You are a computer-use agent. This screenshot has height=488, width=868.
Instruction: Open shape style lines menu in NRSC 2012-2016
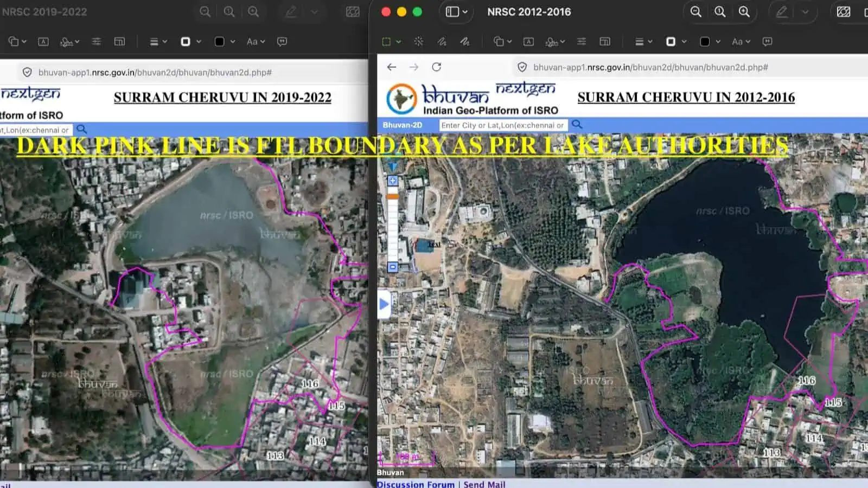[x=643, y=41]
